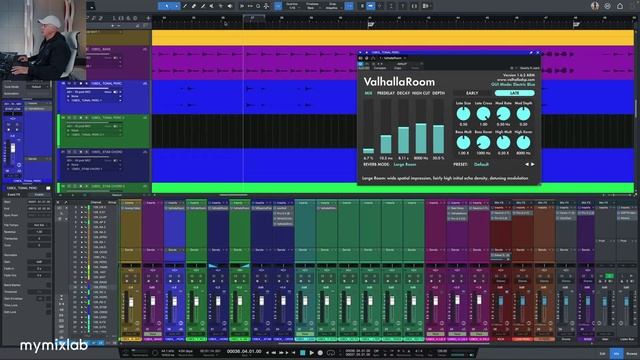Click the Mod Rate knob
The height and width of the screenshot is (360, 640).
(x=503, y=114)
